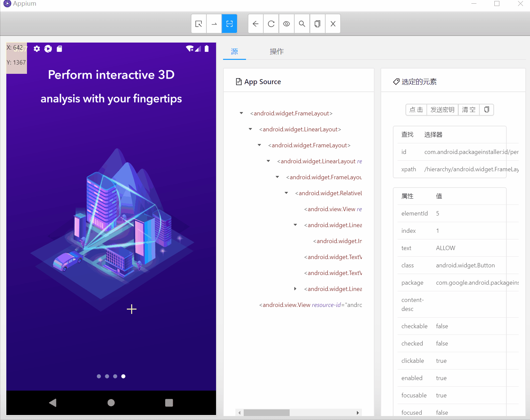Select the android.widget.In tree row
Viewport: 530px width, 420px height.
click(x=338, y=241)
